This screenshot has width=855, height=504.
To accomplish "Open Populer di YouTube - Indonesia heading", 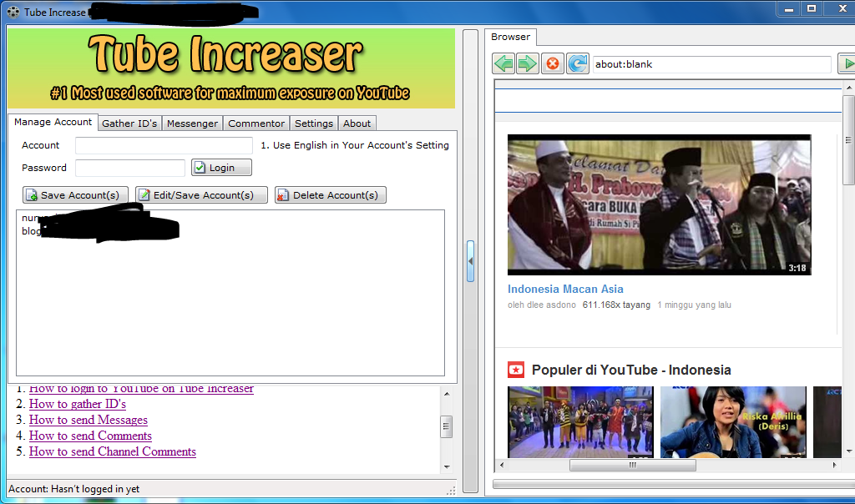I will click(631, 370).
